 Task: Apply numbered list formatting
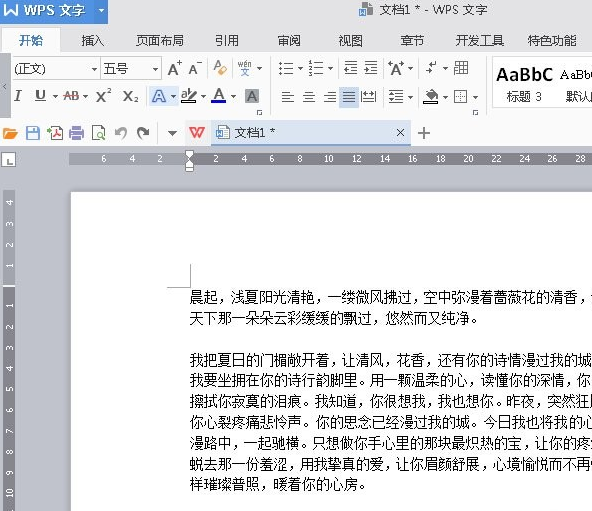tap(316, 68)
